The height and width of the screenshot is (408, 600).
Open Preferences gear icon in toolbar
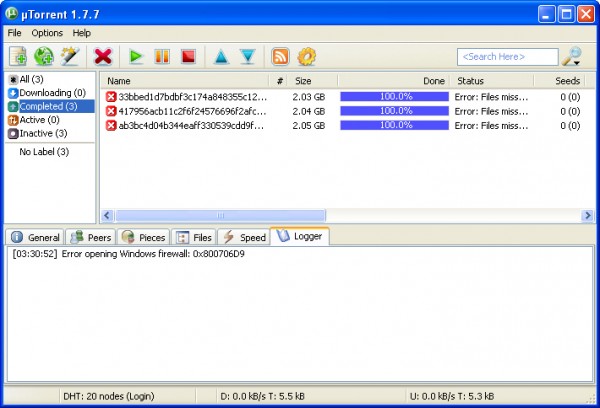307,57
